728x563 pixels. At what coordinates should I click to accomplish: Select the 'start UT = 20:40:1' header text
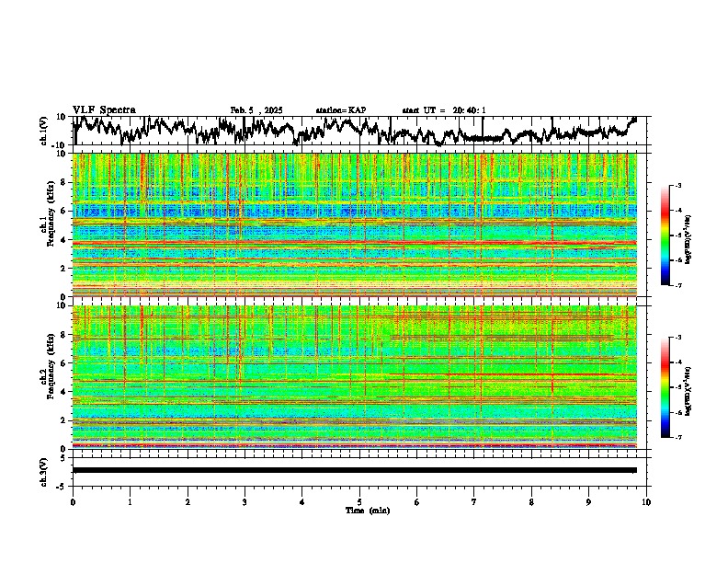(444, 110)
